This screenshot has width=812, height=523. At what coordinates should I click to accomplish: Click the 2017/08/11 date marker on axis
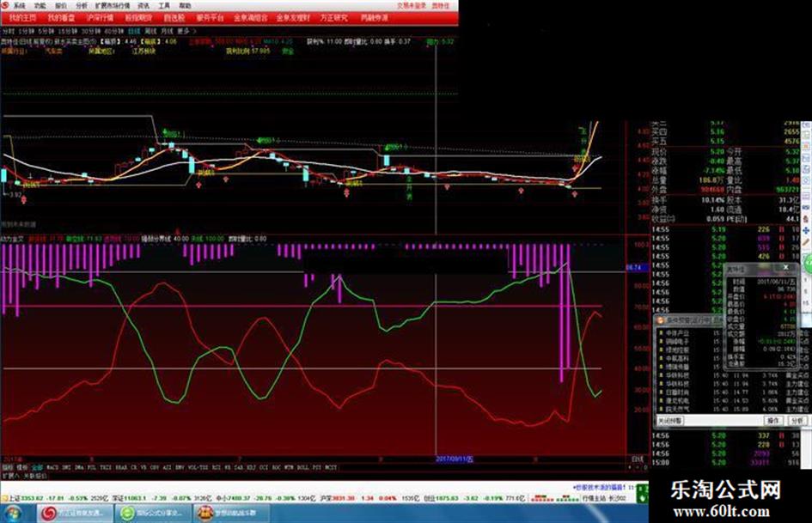(x=455, y=459)
